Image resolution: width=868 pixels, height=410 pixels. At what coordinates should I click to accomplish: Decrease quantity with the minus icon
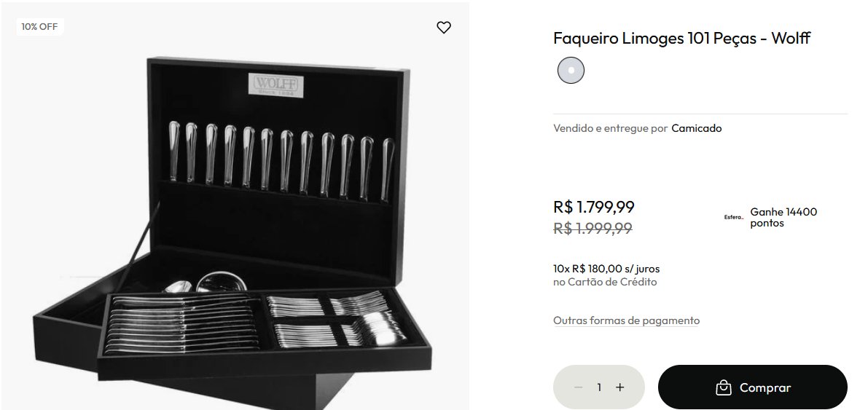(x=578, y=387)
